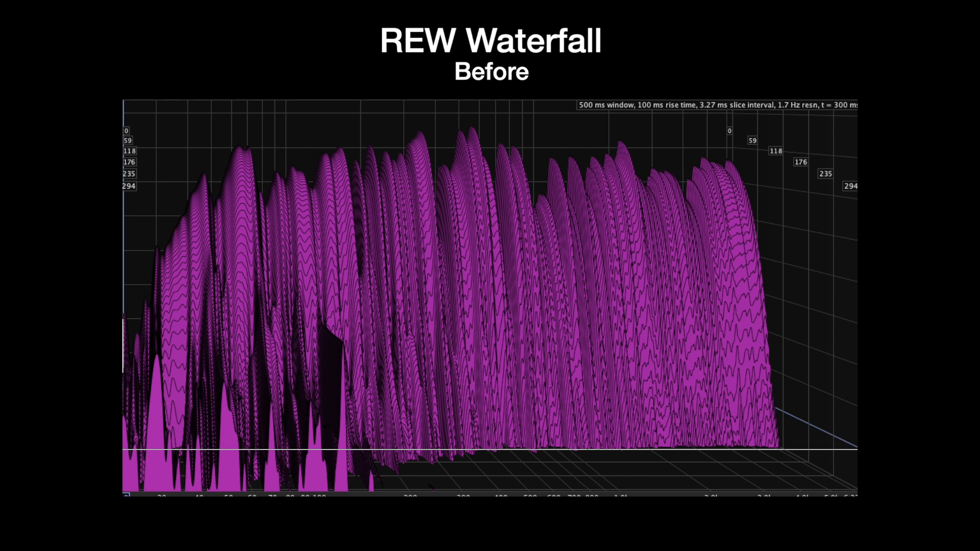Select the "500 ms window, 100 ms rise time" info text
Screen dimensions: 980x551
(x=637, y=105)
